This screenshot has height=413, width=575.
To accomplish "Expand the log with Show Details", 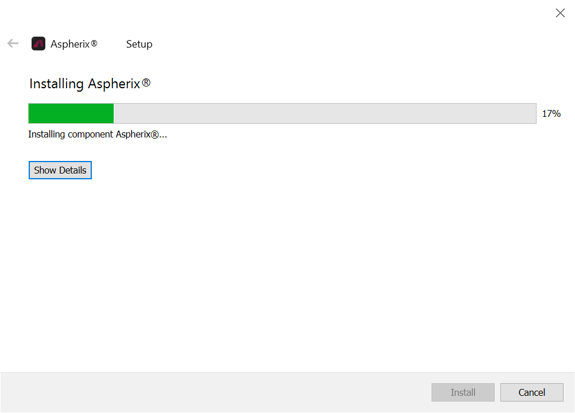I will tap(60, 170).
